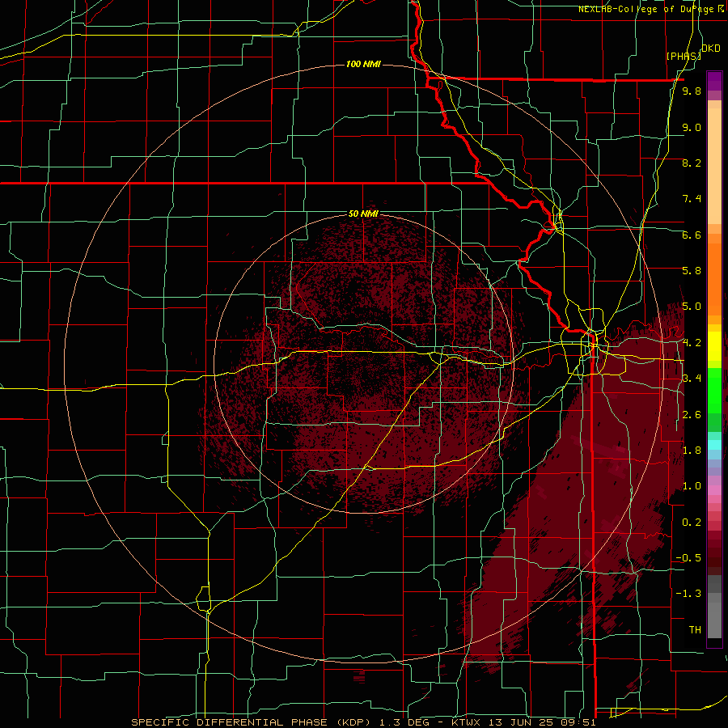728x728 pixels.
Task: Click the bright green band of the color bar
Action: (x=714, y=390)
